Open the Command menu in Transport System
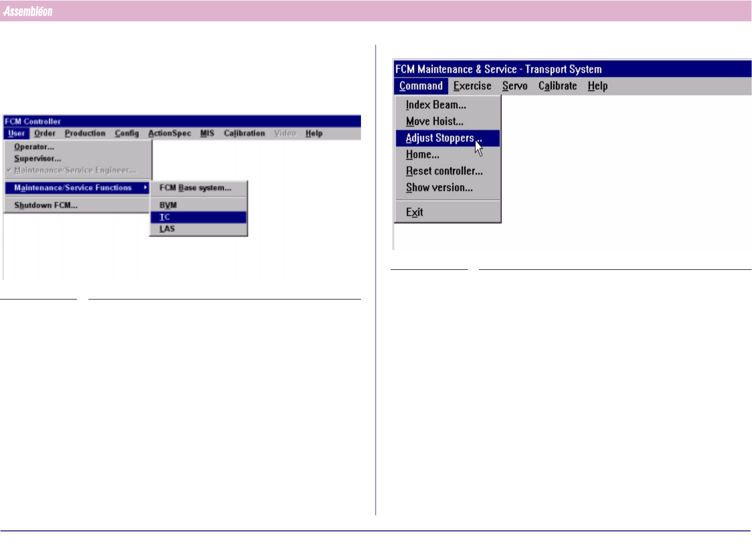 [x=421, y=86]
